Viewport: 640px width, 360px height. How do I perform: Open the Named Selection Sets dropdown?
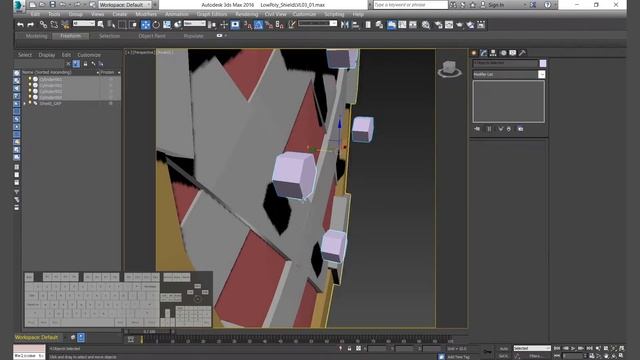(x=318, y=24)
